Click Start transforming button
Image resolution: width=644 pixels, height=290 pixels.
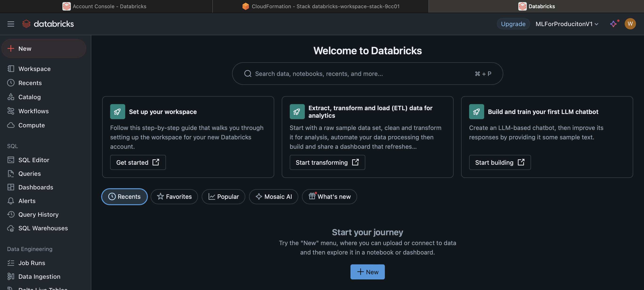tap(327, 162)
